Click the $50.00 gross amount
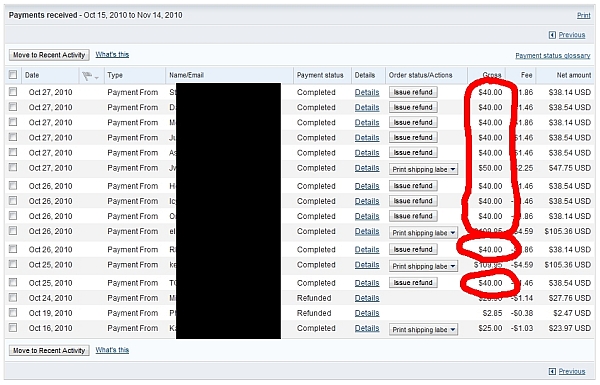Screen dimensions: 600x385 click(490, 168)
